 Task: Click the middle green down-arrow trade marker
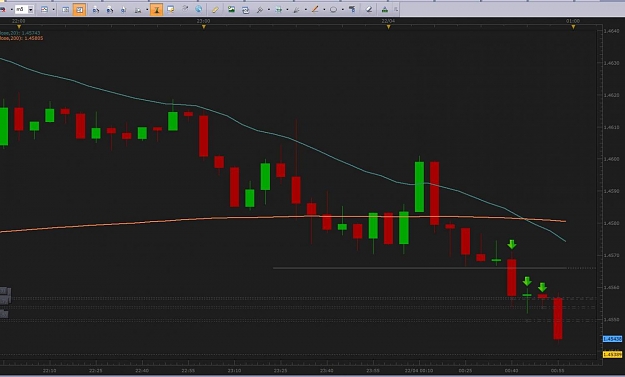(527, 281)
